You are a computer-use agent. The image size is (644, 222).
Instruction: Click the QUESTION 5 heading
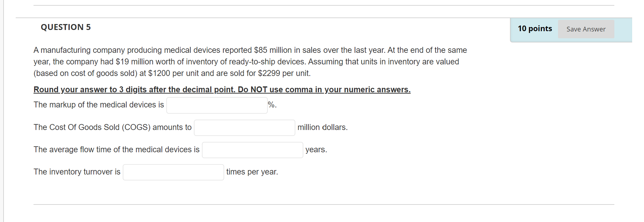click(66, 27)
